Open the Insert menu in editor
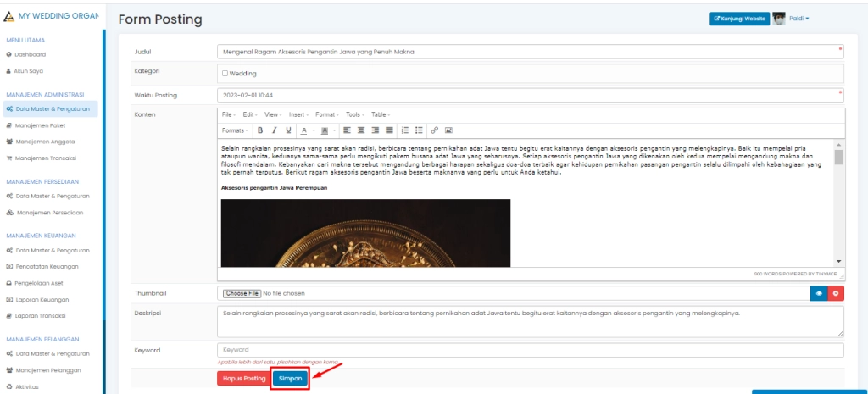The height and width of the screenshot is (394, 868). tap(298, 114)
